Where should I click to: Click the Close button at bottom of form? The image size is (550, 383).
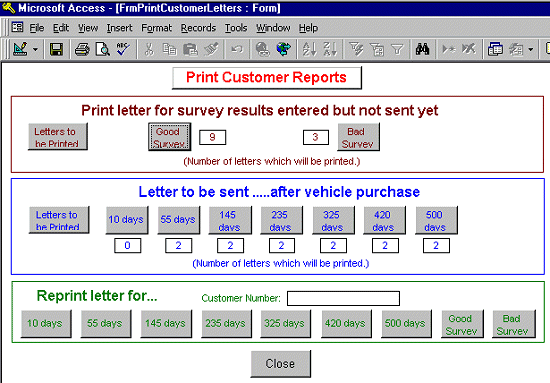pos(281,364)
